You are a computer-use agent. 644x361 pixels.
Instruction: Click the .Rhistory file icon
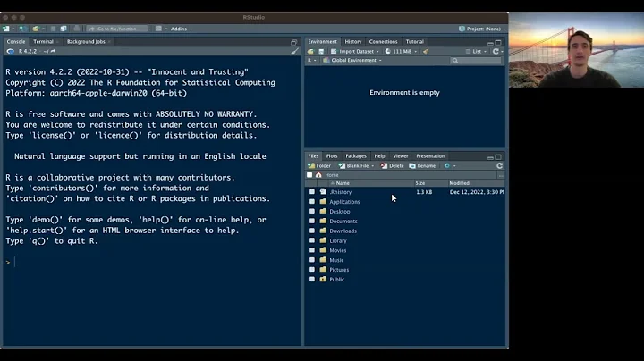pos(323,191)
